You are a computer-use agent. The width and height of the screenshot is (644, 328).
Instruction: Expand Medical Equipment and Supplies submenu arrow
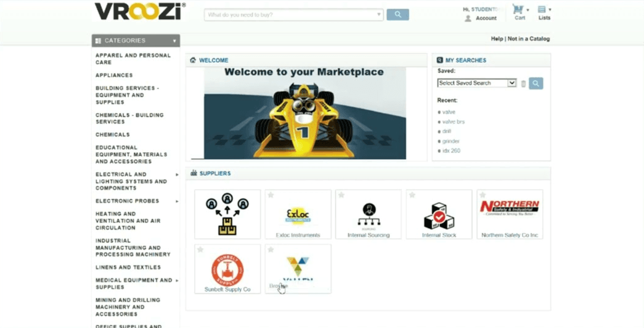point(177,281)
